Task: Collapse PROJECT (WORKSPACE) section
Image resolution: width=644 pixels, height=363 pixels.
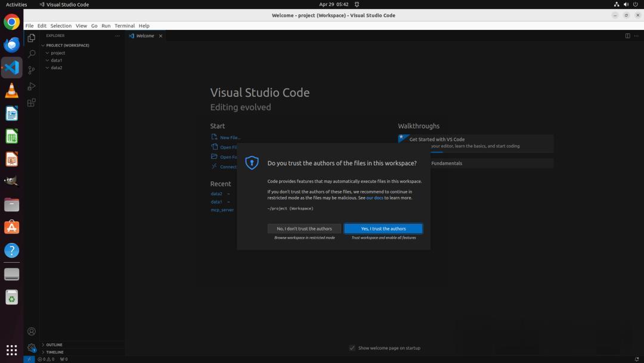Action: tap(82, 45)
